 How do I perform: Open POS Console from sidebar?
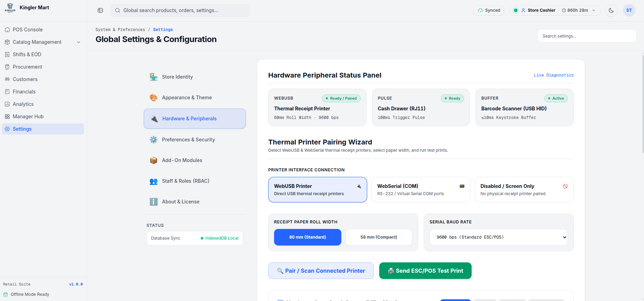click(x=43, y=30)
